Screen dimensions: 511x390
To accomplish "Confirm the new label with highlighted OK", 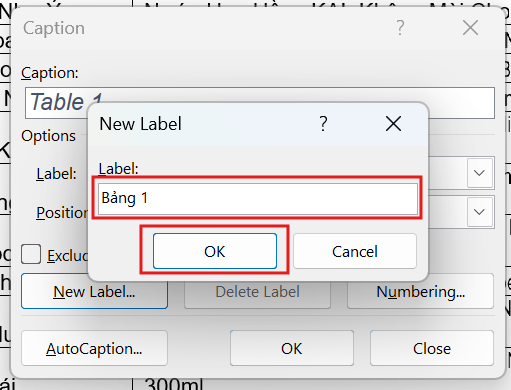I will point(215,251).
